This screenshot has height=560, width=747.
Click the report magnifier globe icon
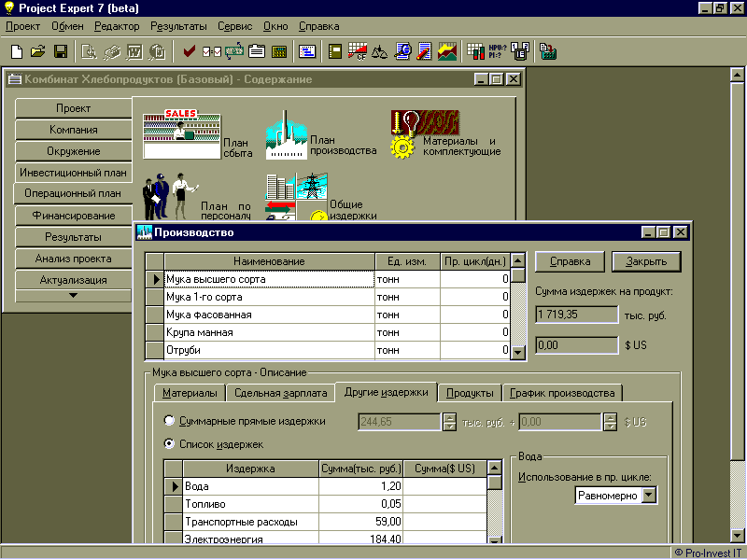coord(402,51)
